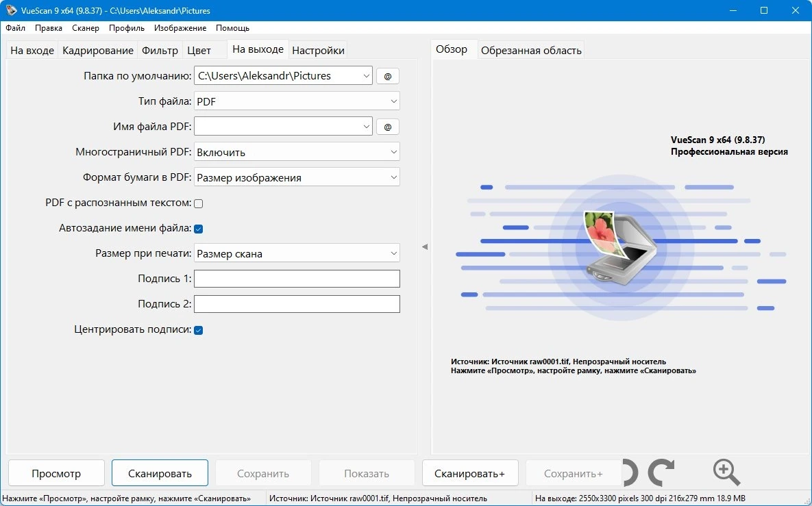
Task: Switch to the Настройки tab
Action: point(318,50)
